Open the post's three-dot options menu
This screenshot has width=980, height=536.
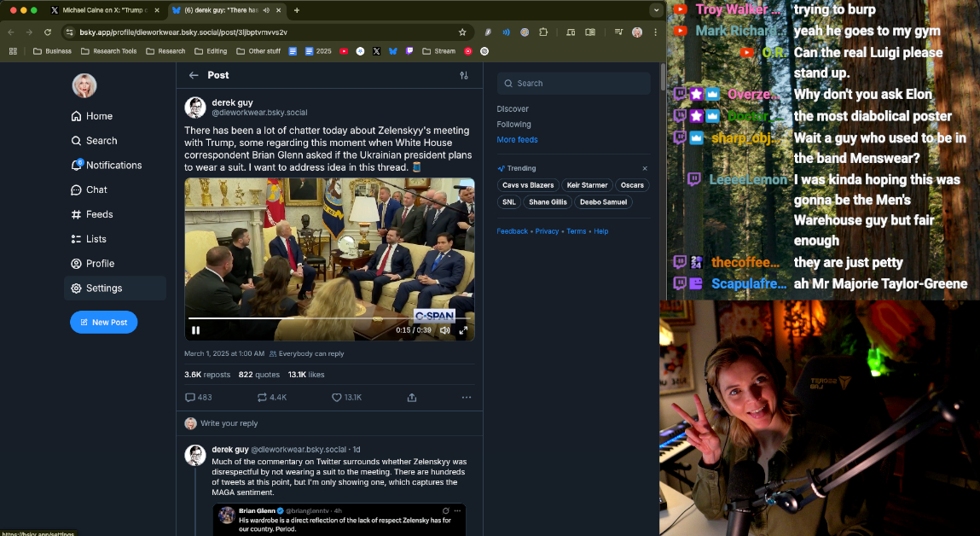tap(466, 398)
